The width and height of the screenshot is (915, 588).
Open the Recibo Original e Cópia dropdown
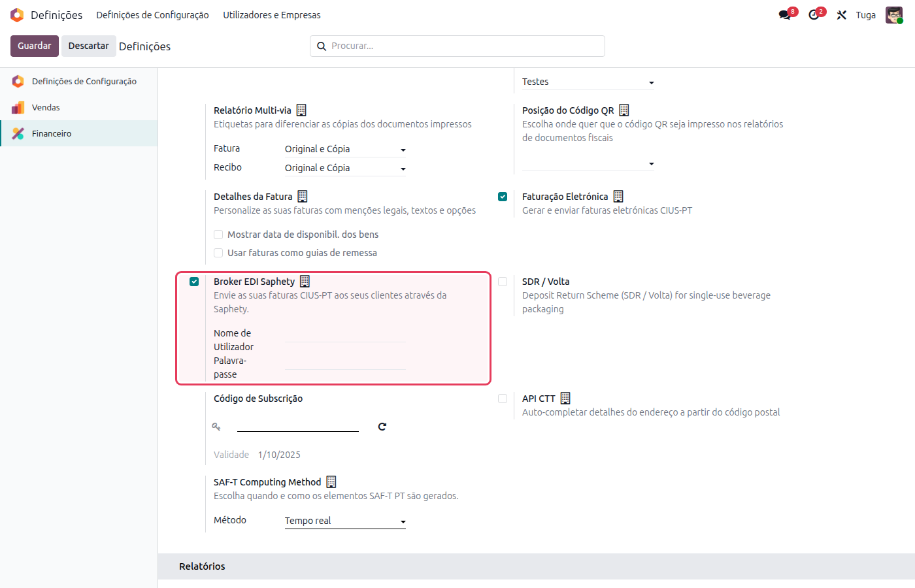(x=345, y=168)
